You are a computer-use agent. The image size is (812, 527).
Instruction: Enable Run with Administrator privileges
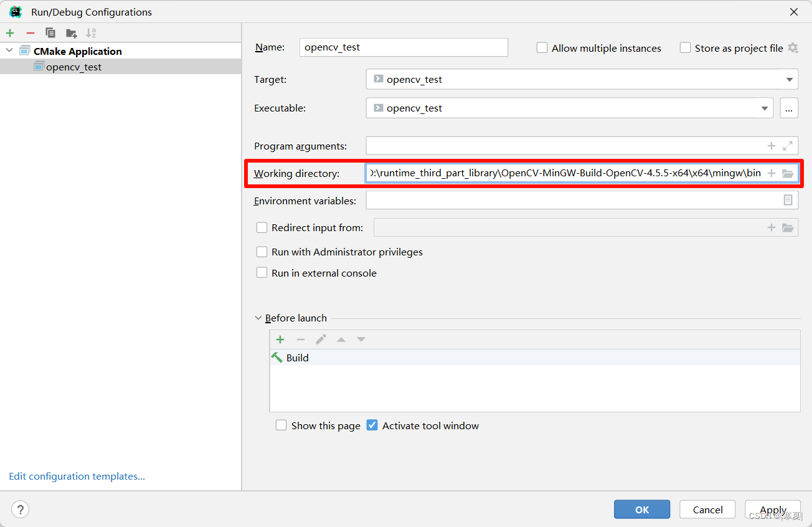[262, 252]
